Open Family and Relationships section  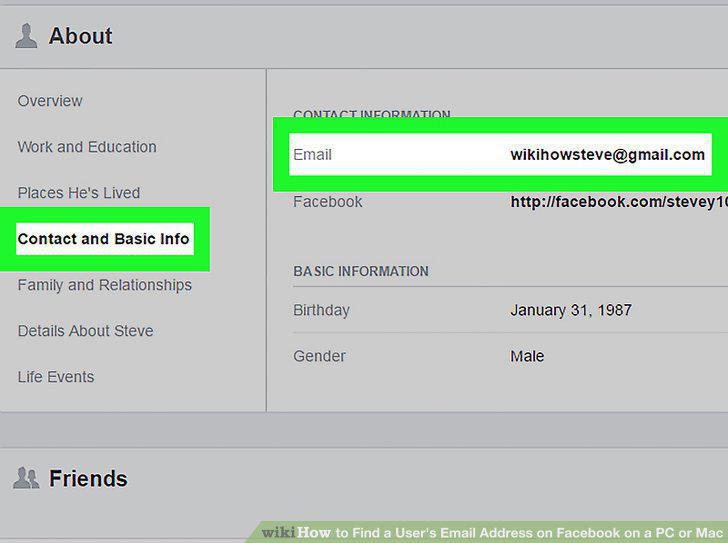(104, 285)
